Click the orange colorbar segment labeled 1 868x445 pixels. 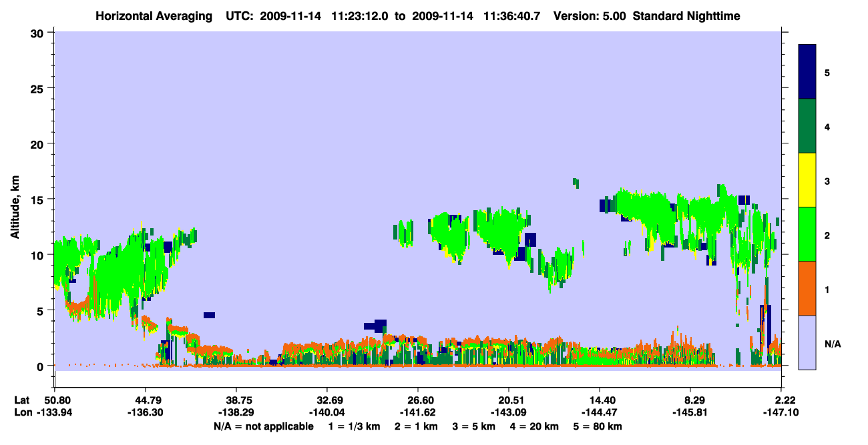coord(807,288)
